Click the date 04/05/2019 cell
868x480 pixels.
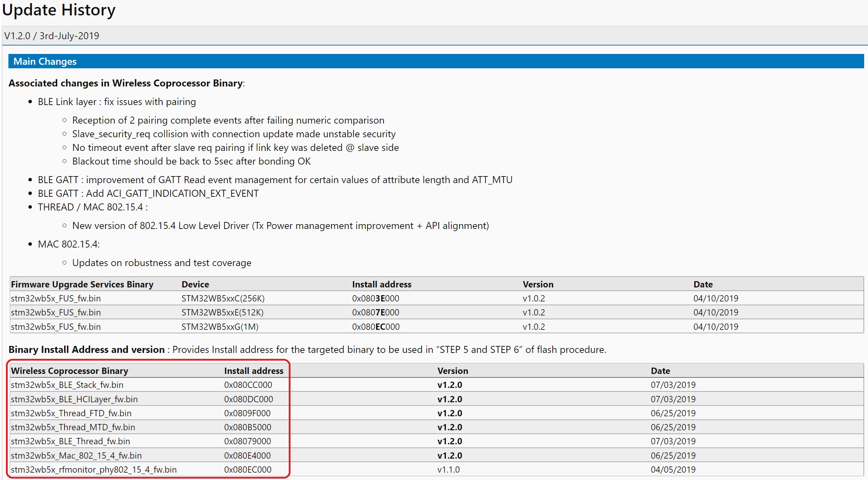[x=673, y=469]
